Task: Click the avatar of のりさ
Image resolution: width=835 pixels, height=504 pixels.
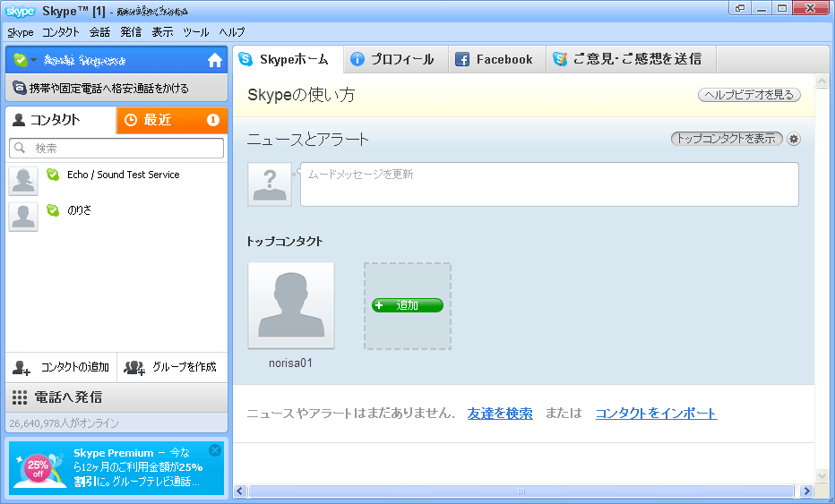Action: [23, 216]
